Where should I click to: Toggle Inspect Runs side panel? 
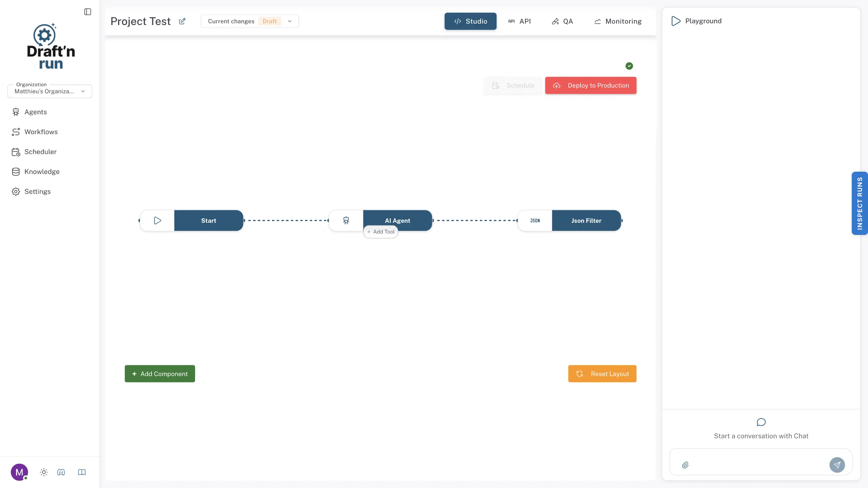[x=859, y=203]
